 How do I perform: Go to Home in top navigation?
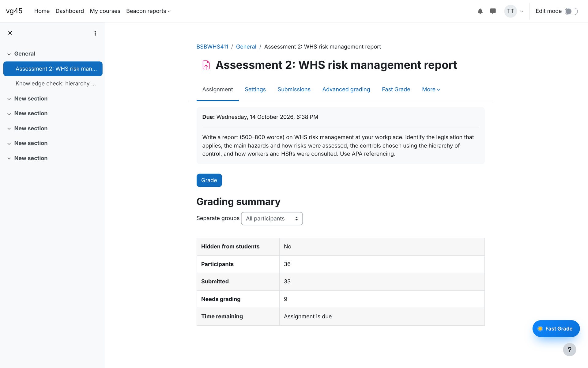tap(42, 11)
